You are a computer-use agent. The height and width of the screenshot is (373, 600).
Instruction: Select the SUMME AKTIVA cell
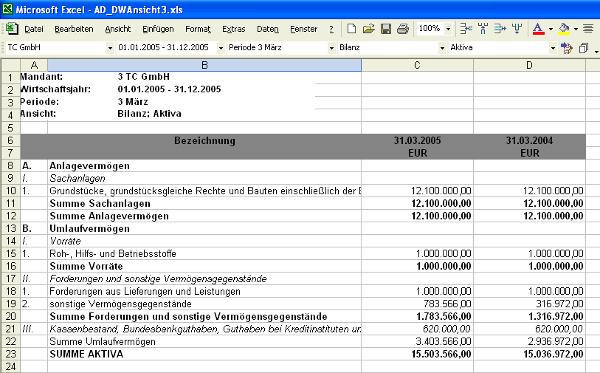pyautogui.click(x=205, y=354)
